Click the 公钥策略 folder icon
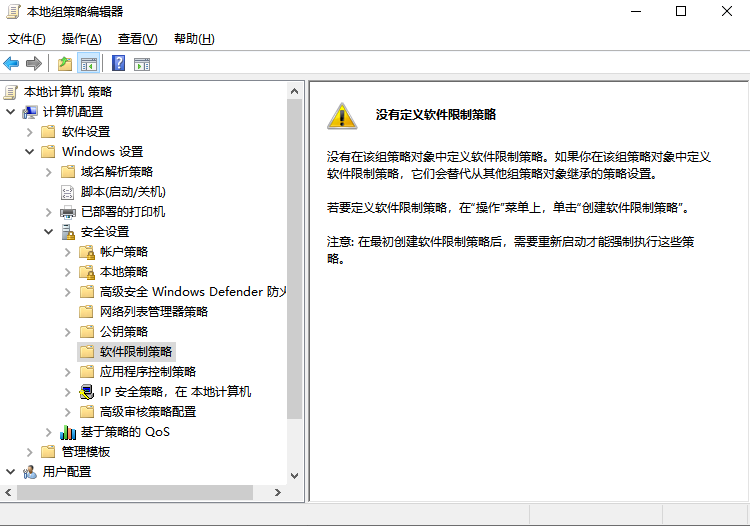 87,332
